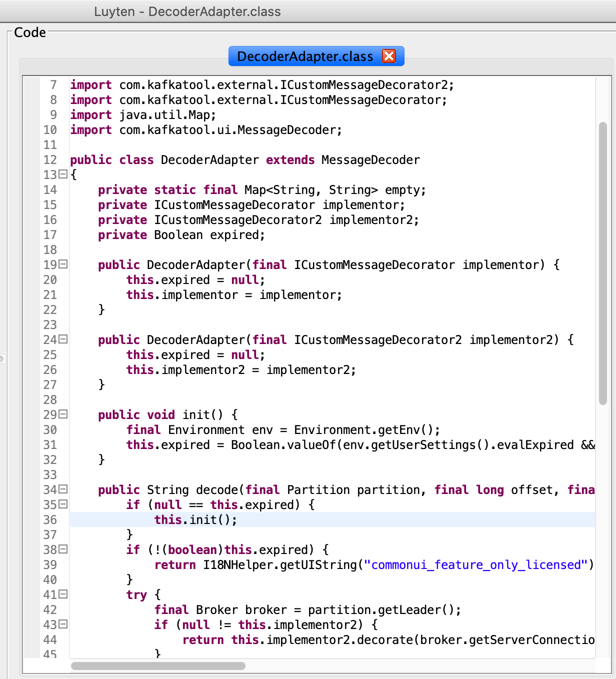Place cursor on private Boolean expired line

[x=181, y=235]
